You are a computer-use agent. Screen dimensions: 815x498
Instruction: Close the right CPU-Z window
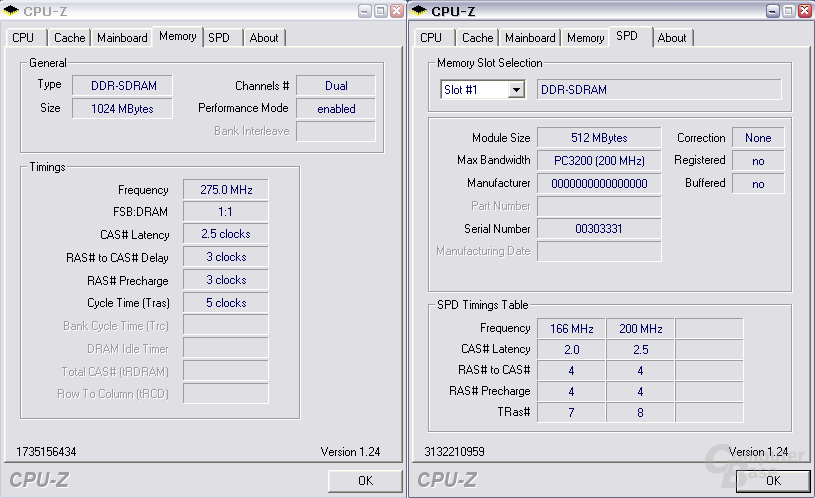pos(805,11)
